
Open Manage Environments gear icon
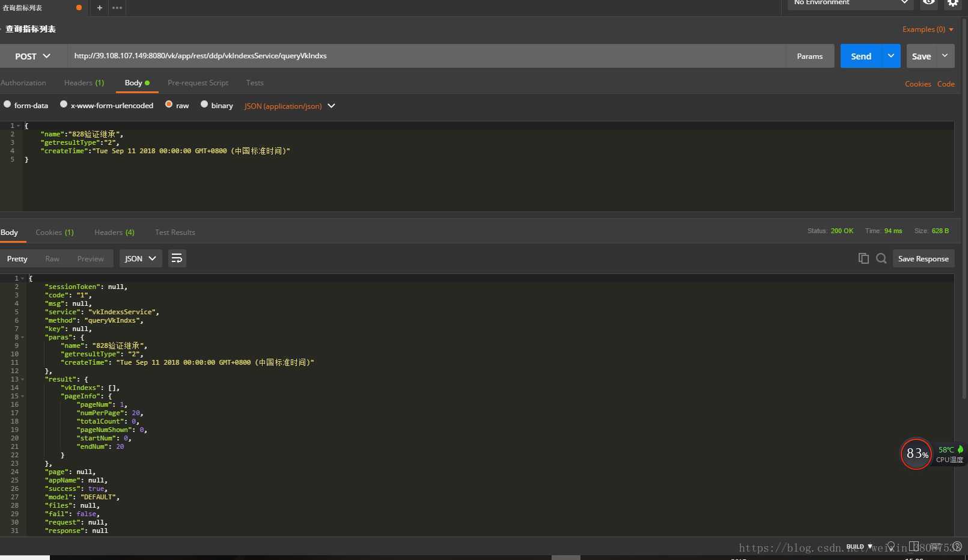click(x=953, y=3)
